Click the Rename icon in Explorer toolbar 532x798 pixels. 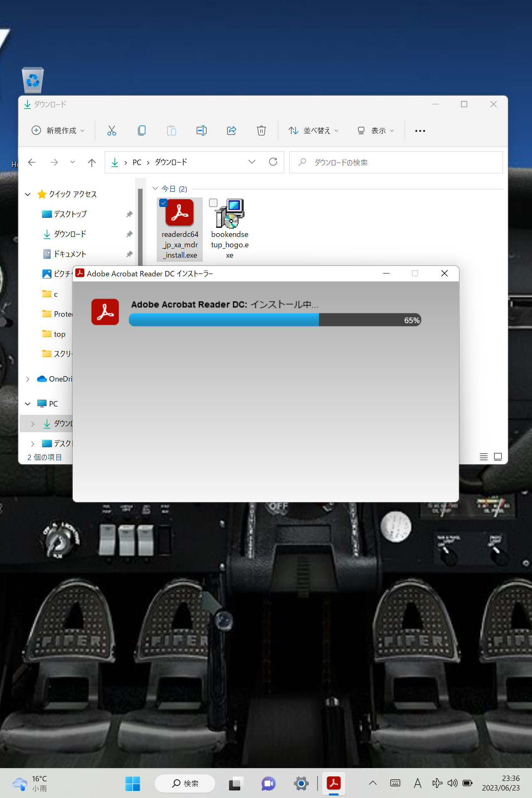click(x=202, y=131)
